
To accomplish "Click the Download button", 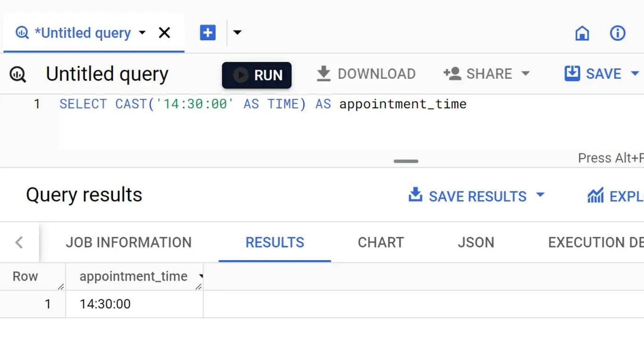I will [x=366, y=74].
